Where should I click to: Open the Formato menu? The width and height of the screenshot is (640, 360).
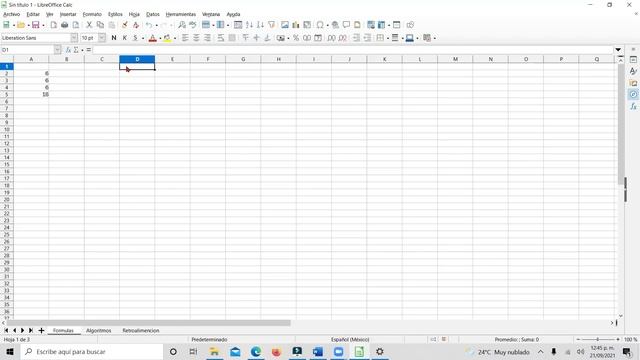click(92, 14)
